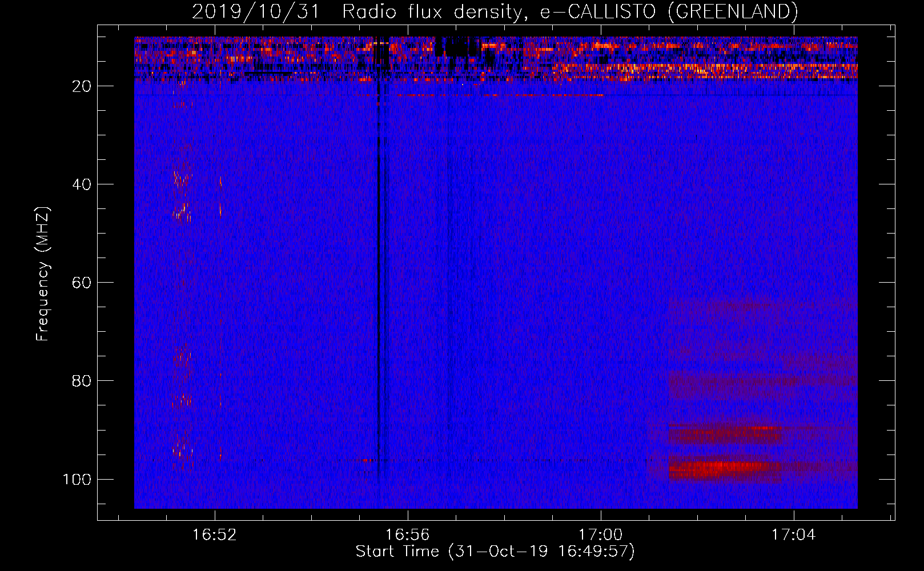Viewport: 924px width, 571px height.
Task: Click the 17:04 time tick label
Action: (794, 535)
